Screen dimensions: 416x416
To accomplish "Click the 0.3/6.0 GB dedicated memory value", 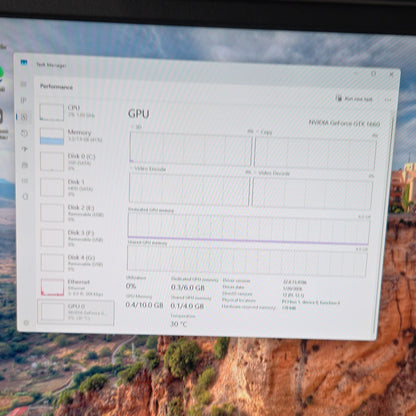I will point(188,287).
